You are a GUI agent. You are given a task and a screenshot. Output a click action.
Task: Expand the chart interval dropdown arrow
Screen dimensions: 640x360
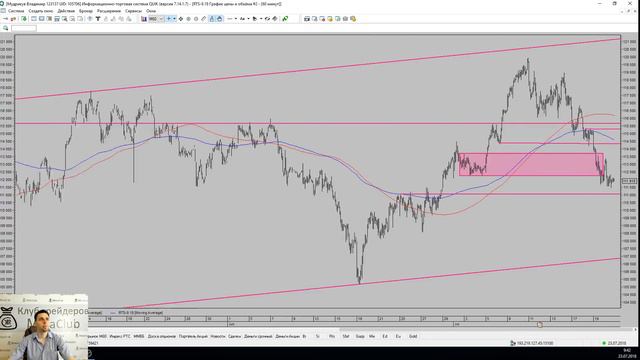click(x=161, y=19)
